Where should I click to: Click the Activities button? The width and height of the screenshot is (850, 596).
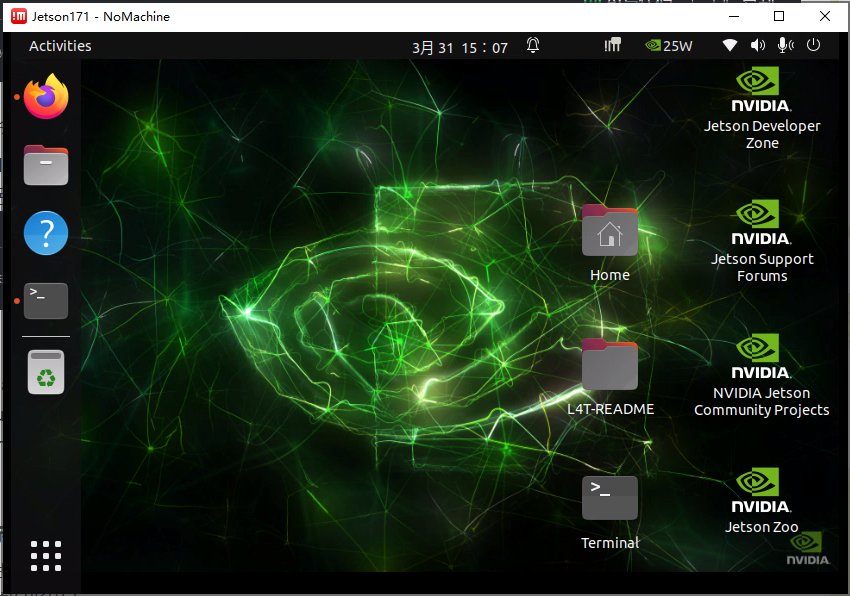pos(60,46)
